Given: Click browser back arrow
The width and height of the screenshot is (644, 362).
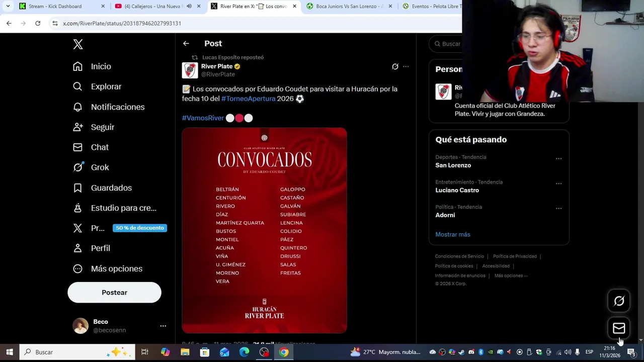Looking at the screenshot, I should click(9, 23).
